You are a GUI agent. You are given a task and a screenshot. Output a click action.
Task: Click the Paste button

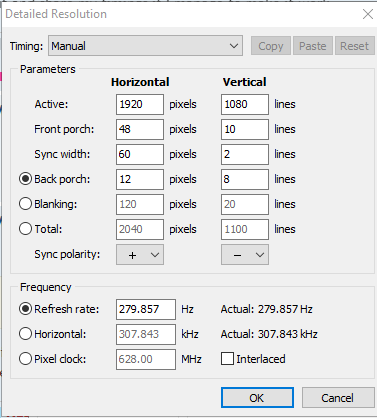click(312, 46)
